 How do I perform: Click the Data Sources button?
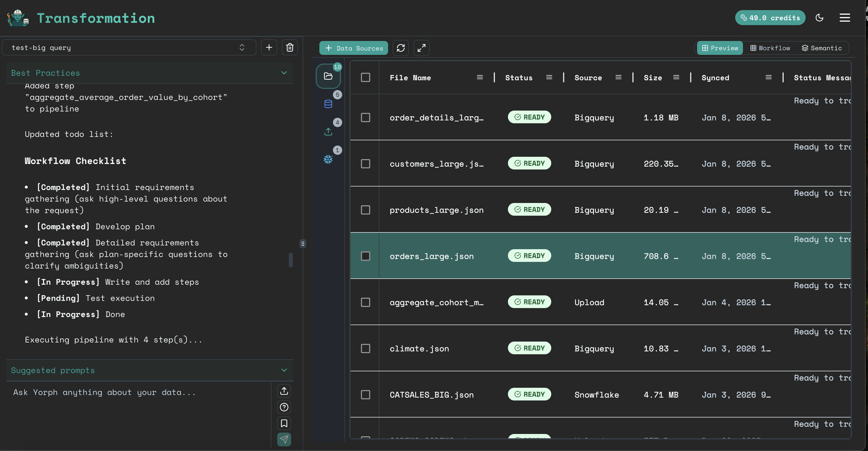pyautogui.click(x=353, y=48)
